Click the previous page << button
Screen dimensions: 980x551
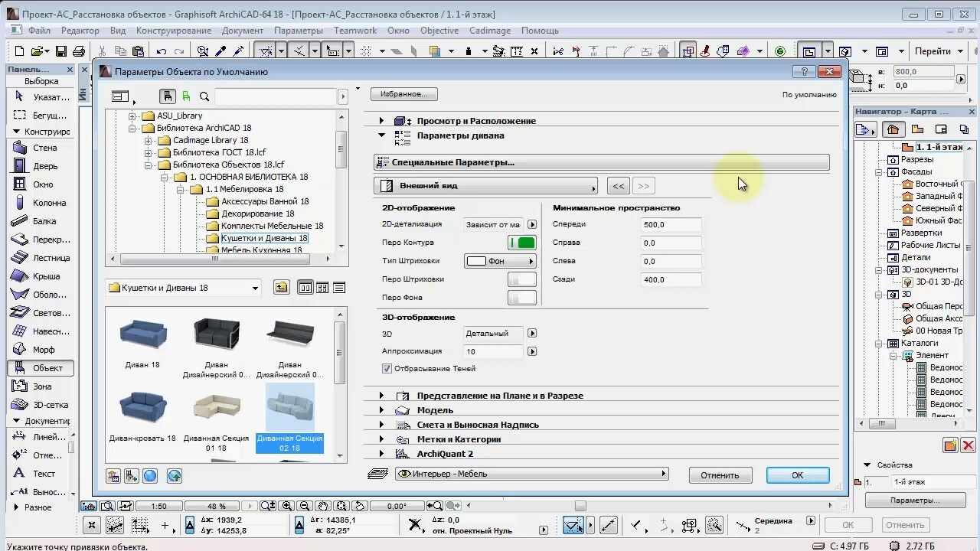(x=619, y=186)
